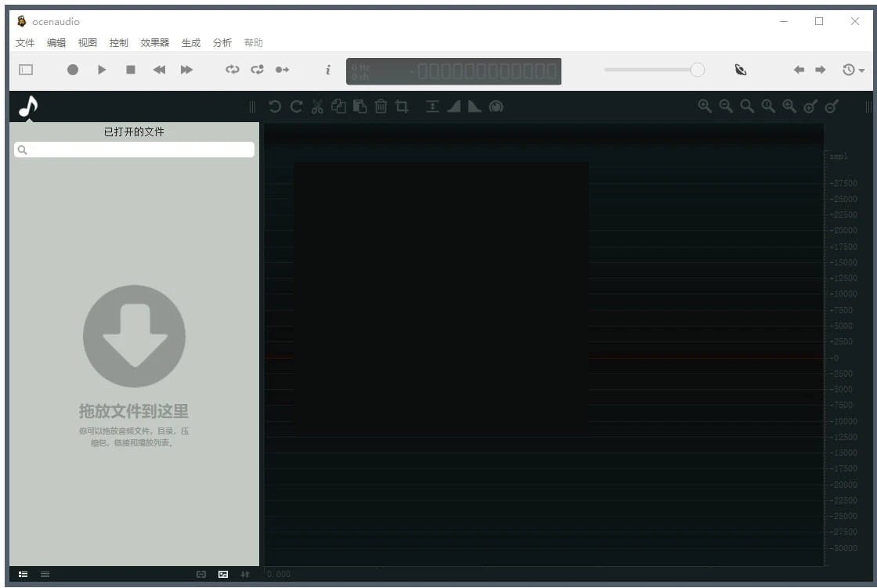Image resolution: width=877 pixels, height=588 pixels.
Task: Open the history clock dropdown
Action: 853,70
